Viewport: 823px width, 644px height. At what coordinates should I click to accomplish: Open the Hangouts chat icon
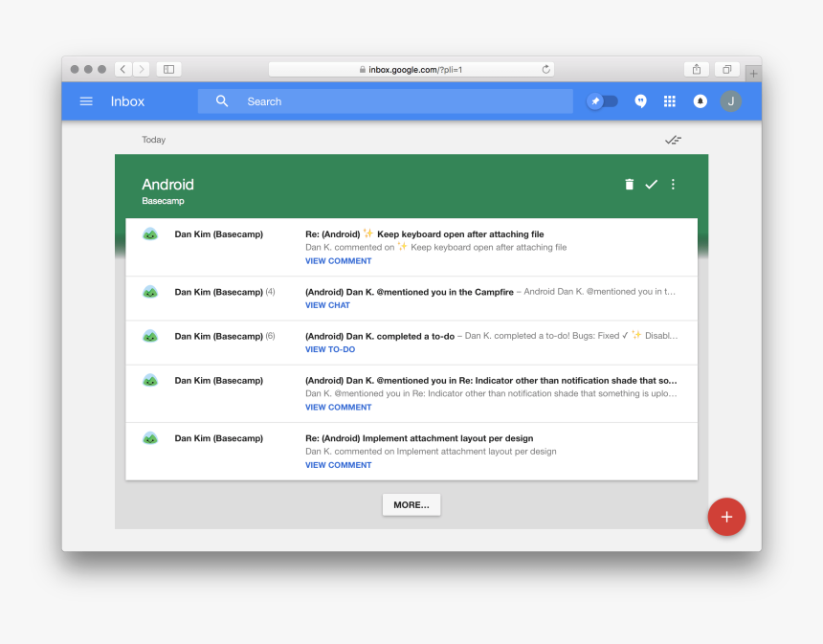[x=640, y=101]
